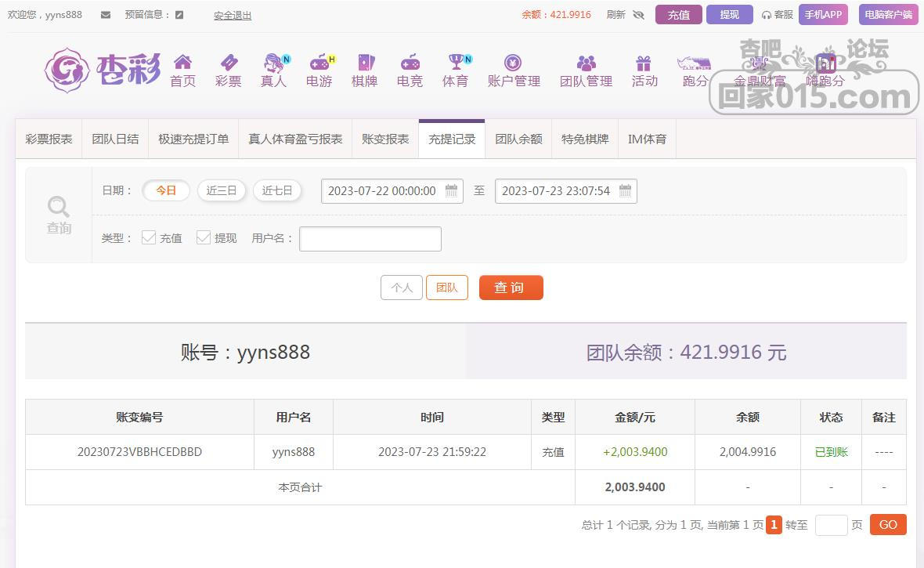Open the 体育 trophy icon

coord(455,63)
